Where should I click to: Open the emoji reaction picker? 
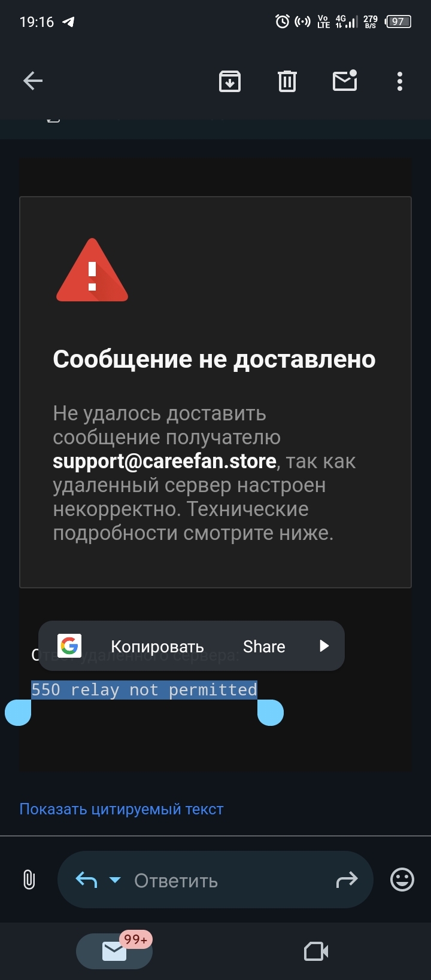point(402,880)
